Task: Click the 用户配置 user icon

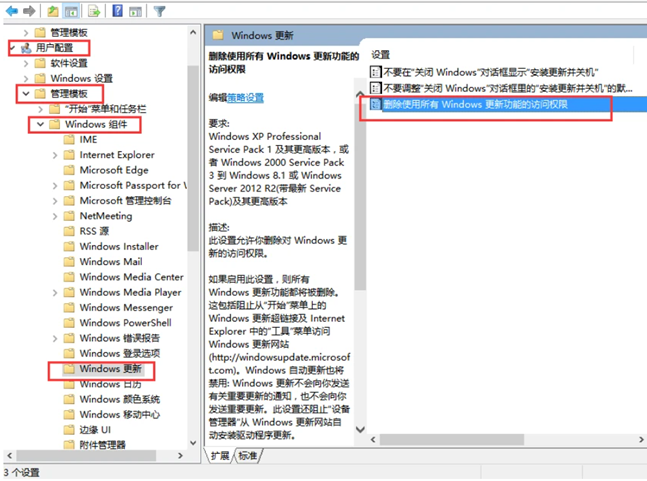Action: (26, 48)
